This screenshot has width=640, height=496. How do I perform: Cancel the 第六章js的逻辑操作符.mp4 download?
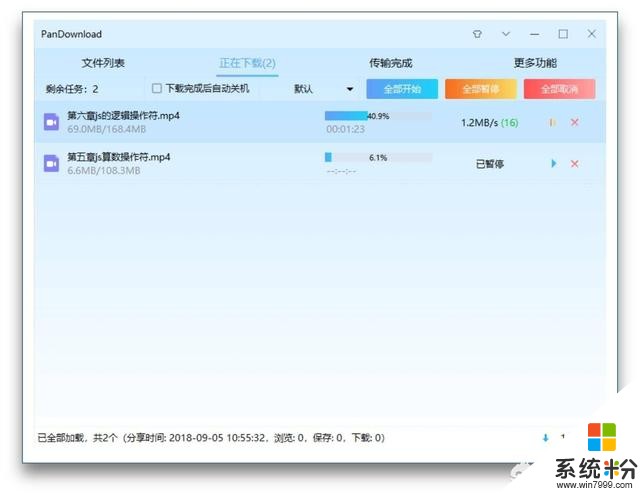[x=574, y=122]
